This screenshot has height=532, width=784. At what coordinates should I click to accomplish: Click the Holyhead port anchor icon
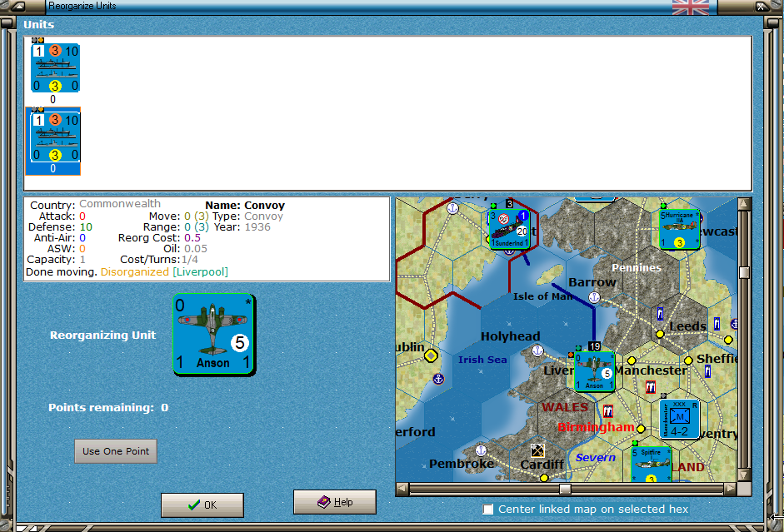[x=537, y=351]
